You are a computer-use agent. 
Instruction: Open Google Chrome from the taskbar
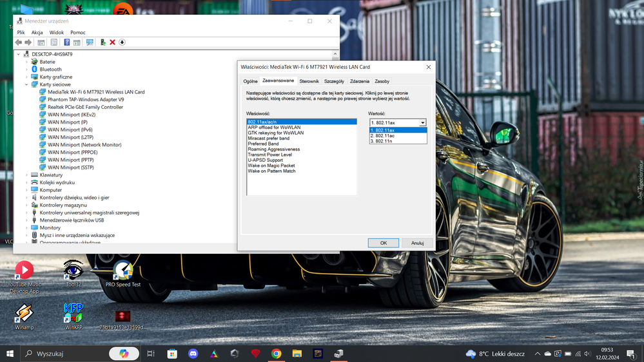tap(276, 354)
